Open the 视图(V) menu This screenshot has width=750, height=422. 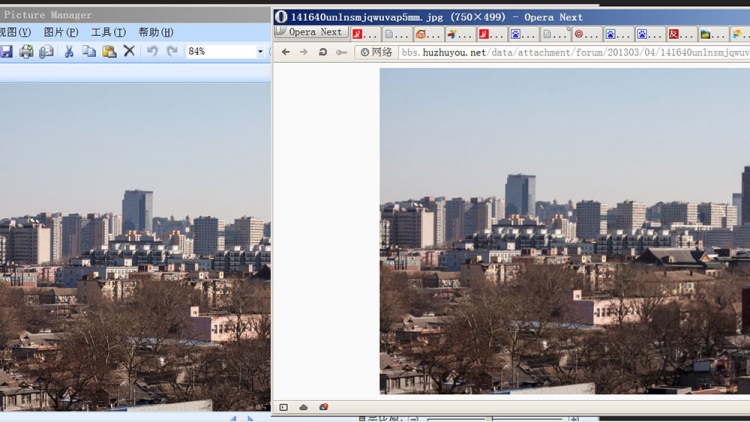coord(15,32)
